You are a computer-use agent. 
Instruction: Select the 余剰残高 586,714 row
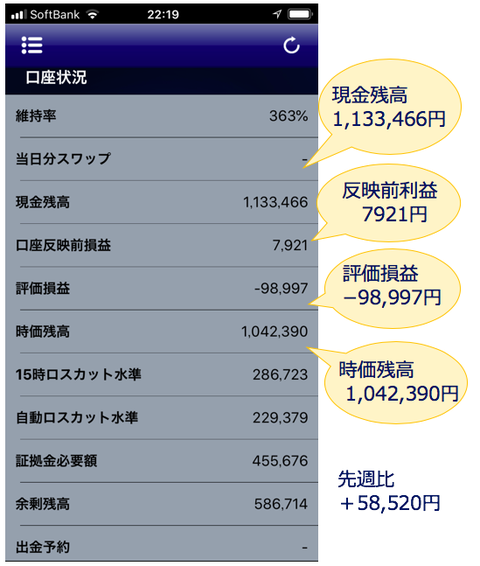pyautogui.click(x=162, y=504)
